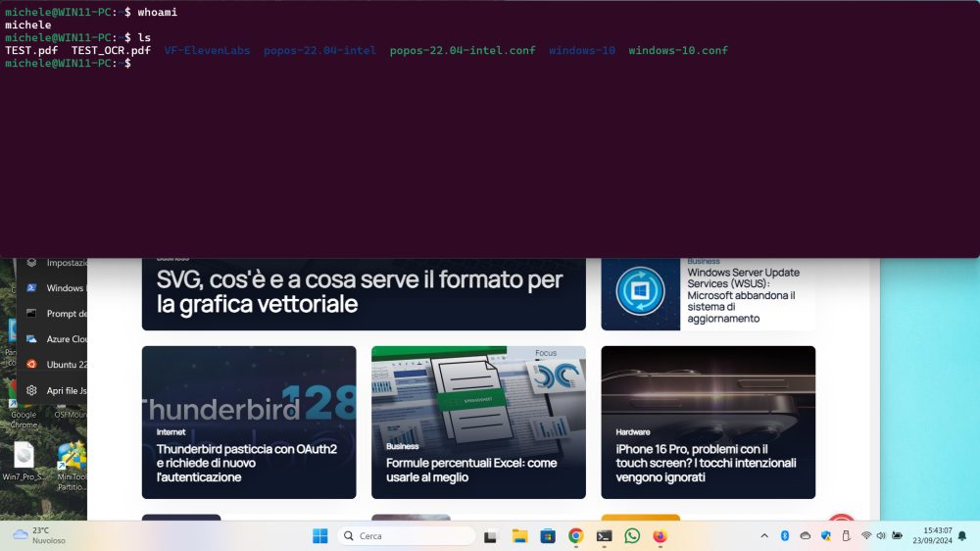Screen dimensions: 980x551
Task: Select the Win7_Pro_S desktop file icon
Action: click(24, 462)
